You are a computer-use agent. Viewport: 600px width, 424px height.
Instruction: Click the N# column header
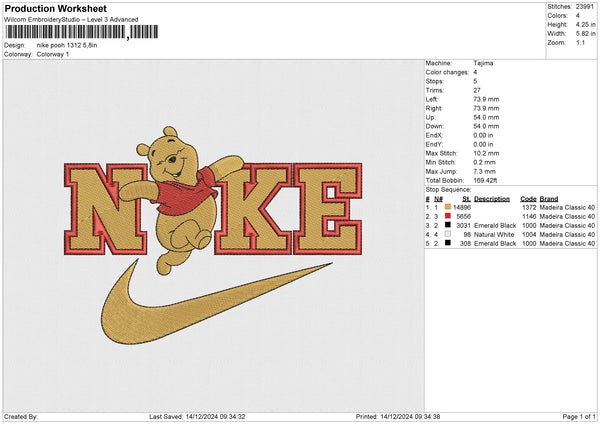click(x=438, y=199)
